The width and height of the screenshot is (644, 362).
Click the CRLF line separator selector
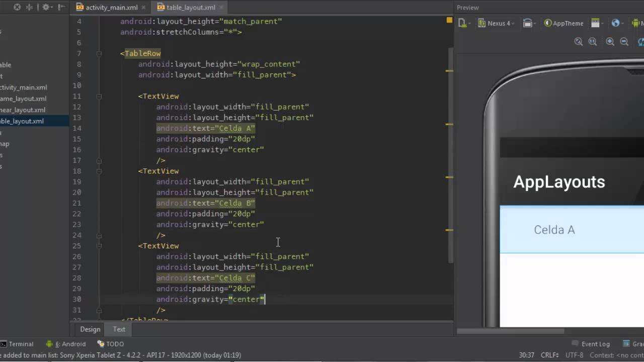[x=549, y=355]
